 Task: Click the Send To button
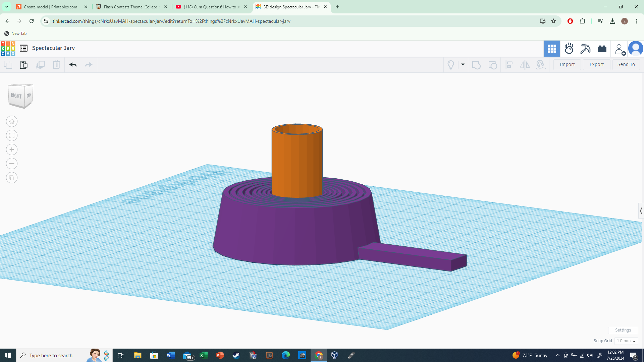click(x=626, y=64)
